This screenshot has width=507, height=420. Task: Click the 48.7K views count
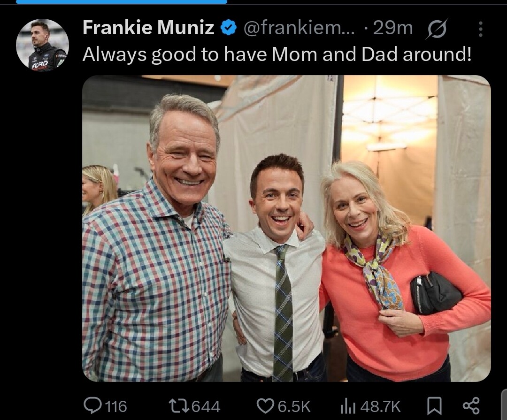click(x=380, y=407)
